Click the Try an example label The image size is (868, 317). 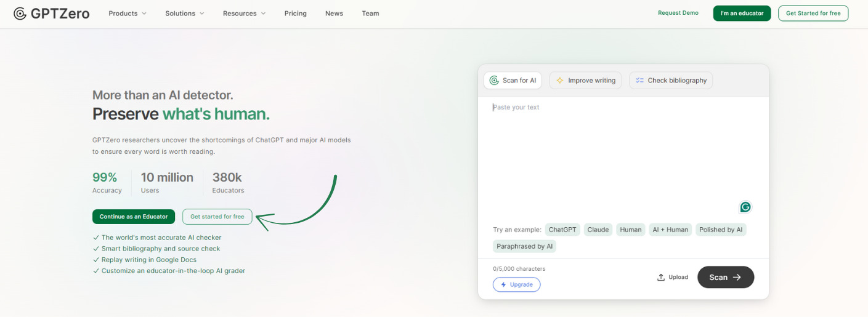[x=517, y=230]
